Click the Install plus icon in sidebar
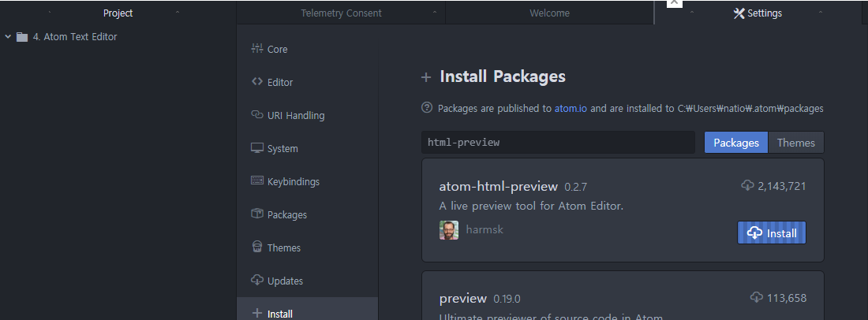This screenshot has height=320, width=868. point(257,313)
